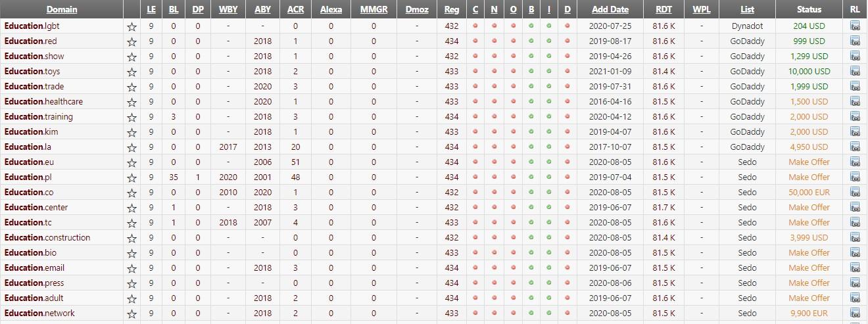Sort by the RDT column header

[663, 10]
